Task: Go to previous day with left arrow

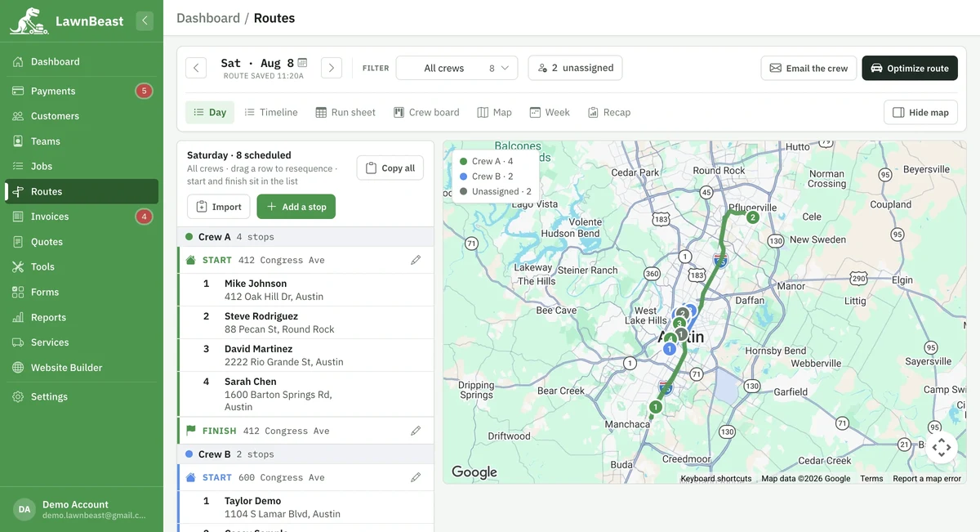Action: [x=196, y=68]
